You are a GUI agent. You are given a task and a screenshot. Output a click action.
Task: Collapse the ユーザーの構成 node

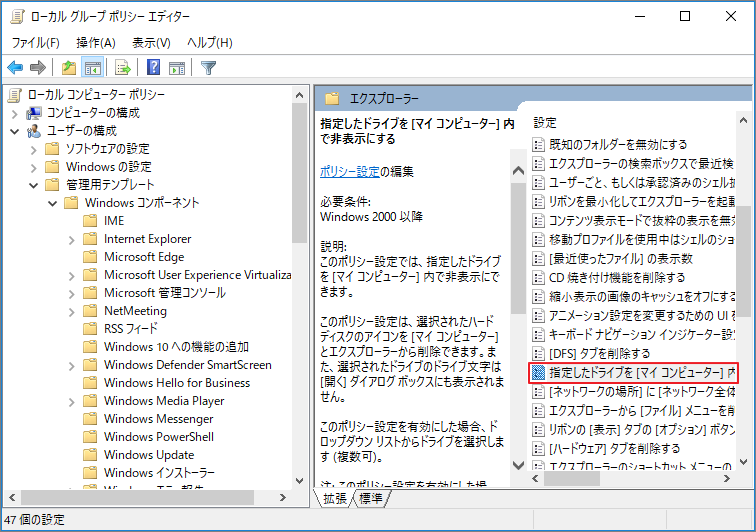(x=15, y=131)
